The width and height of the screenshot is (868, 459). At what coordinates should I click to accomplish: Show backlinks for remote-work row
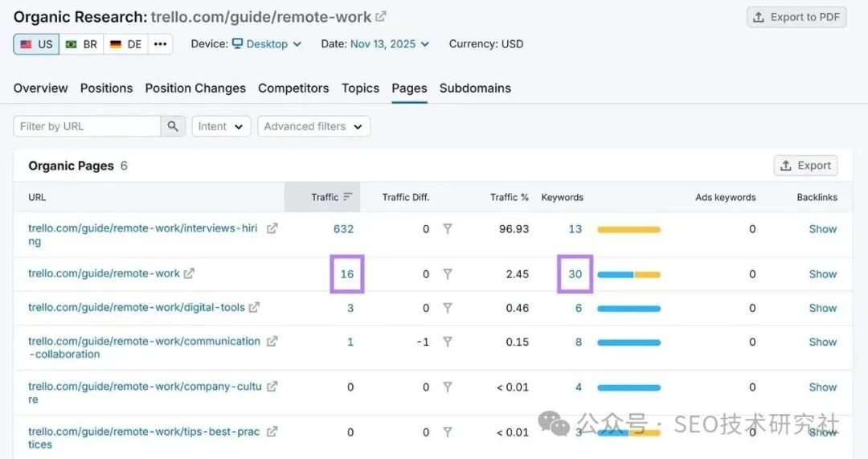(x=823, y=274)
